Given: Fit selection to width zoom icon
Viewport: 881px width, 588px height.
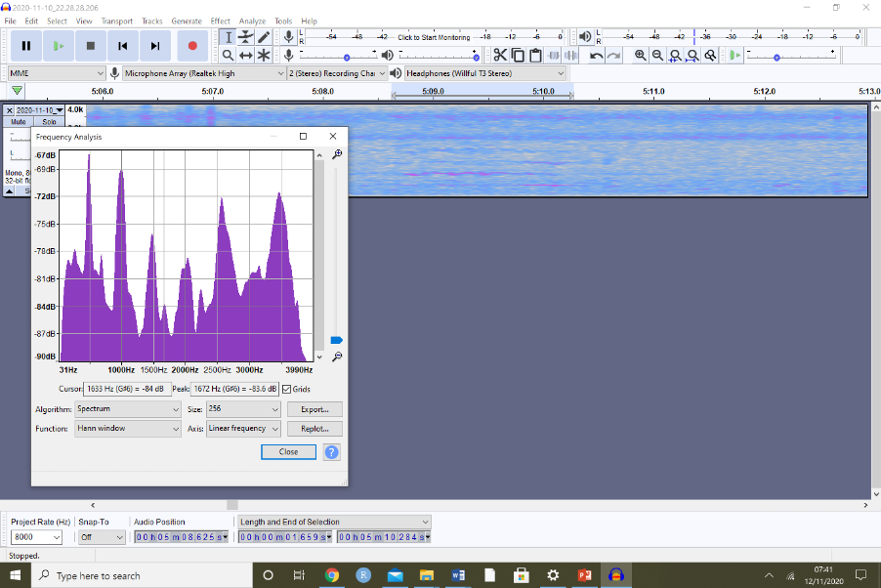Looking at the screenshot, I should 675,55.
